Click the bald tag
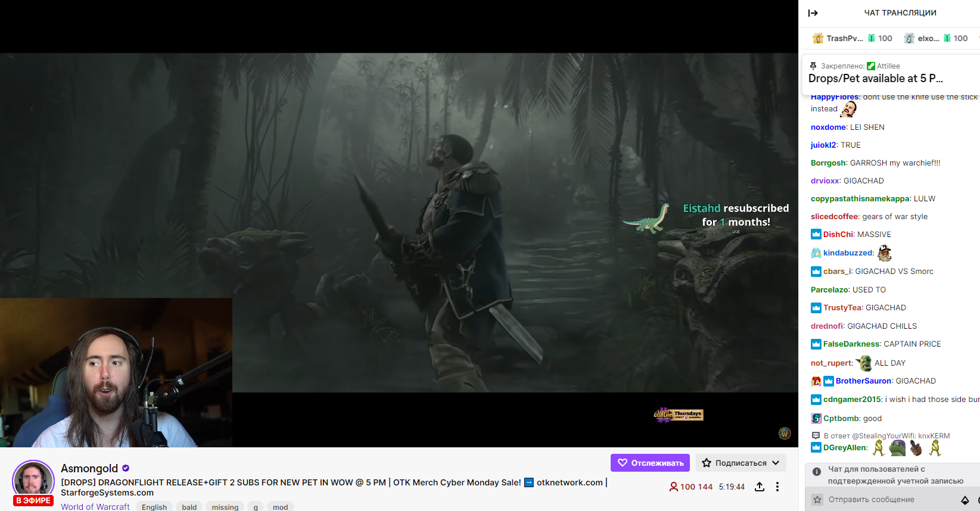The width and height of the screenshot is (980, 511). [x=189, y=507]
